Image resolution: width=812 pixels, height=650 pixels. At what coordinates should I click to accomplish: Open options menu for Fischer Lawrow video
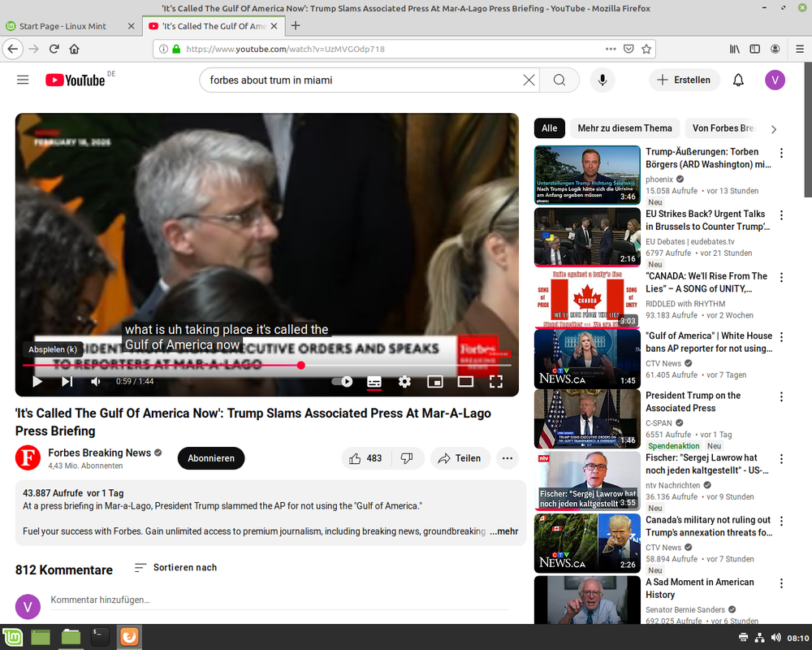click(781, 459)
